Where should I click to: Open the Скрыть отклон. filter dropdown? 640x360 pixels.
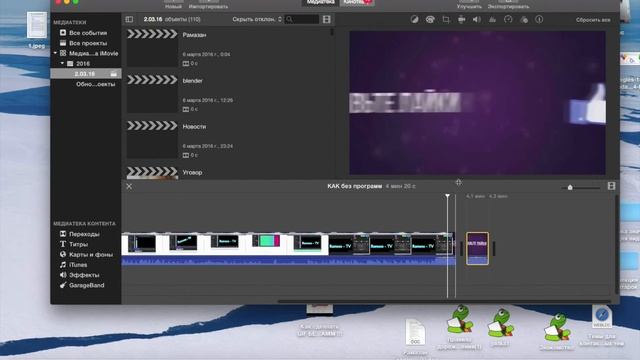(257, 19)
